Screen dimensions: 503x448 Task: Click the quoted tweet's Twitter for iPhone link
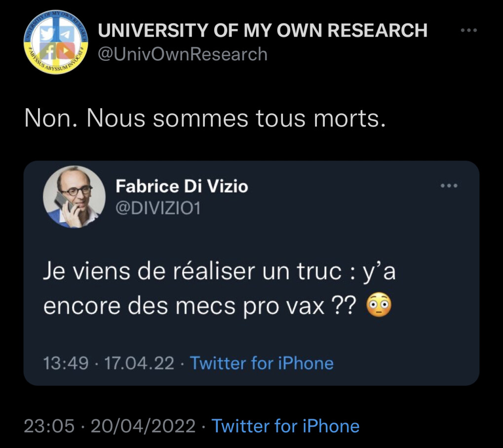262,364
